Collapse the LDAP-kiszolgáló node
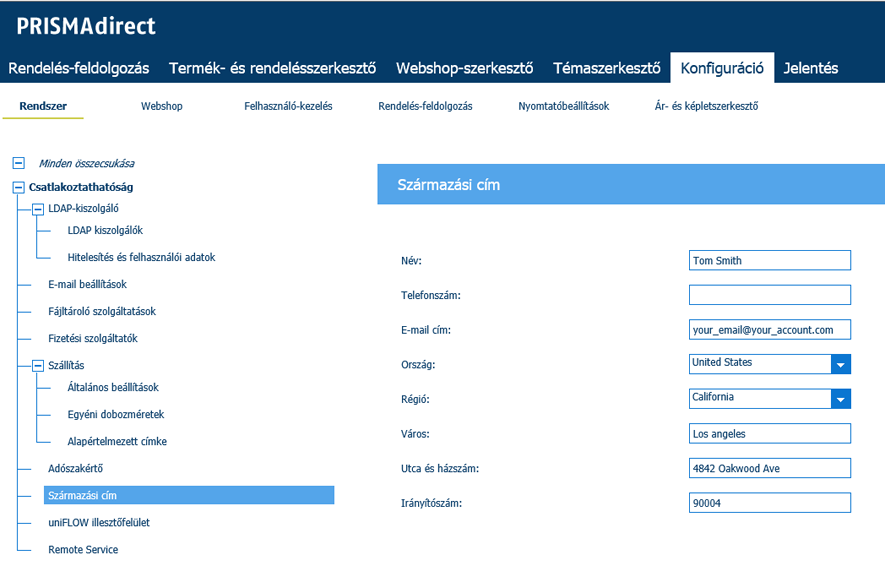Image resolution: width=885 pixels, height=566 pixels. pyautogui.click(x=38, y=209)
